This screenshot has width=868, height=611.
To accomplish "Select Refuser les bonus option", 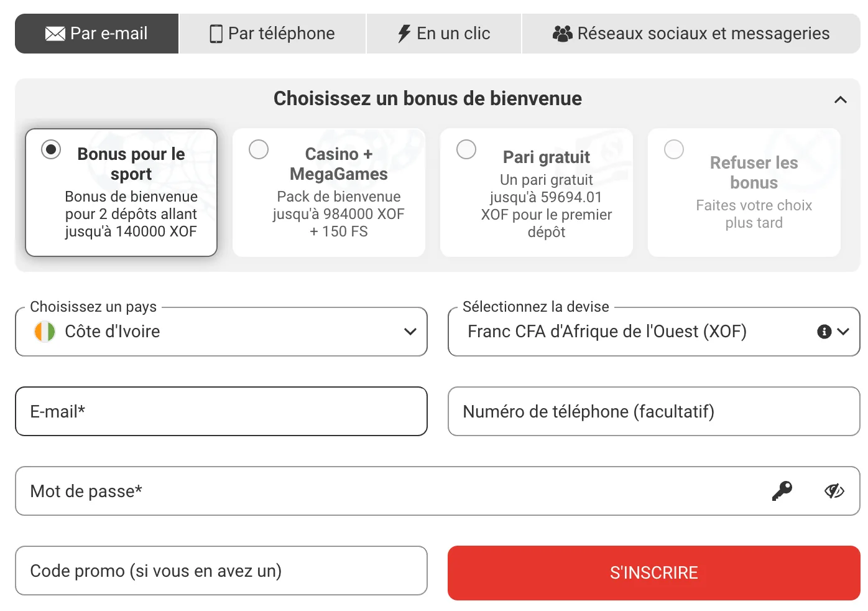I will click(x=674, y=149).
